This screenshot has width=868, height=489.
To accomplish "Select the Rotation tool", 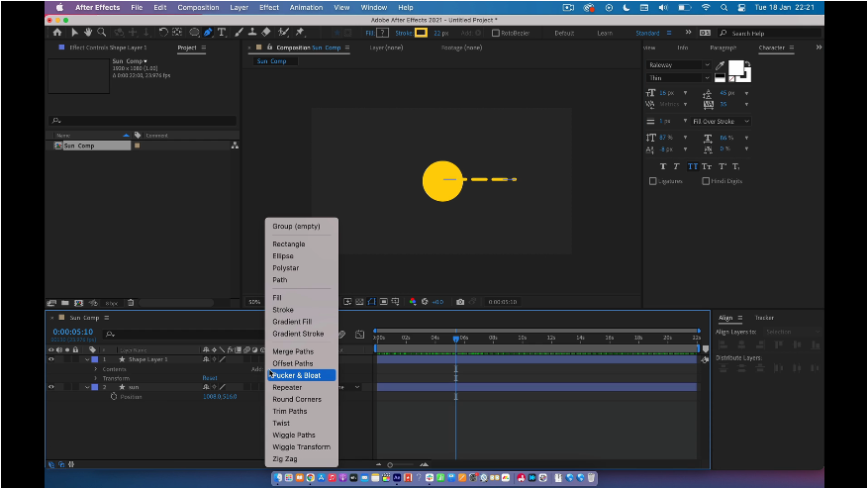I will pos(163,33).
